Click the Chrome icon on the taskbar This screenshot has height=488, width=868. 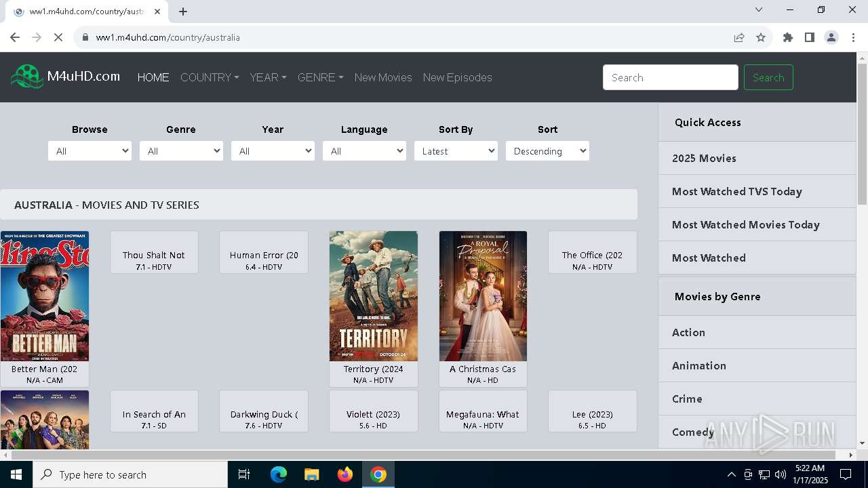pyautogui.click(x=378, y=474)
